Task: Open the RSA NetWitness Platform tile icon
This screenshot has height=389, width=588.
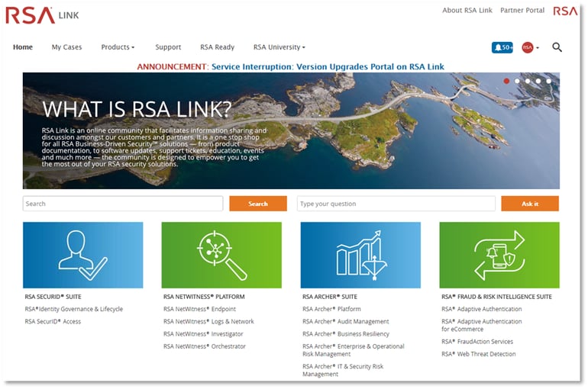Action: tap(221, 255)
